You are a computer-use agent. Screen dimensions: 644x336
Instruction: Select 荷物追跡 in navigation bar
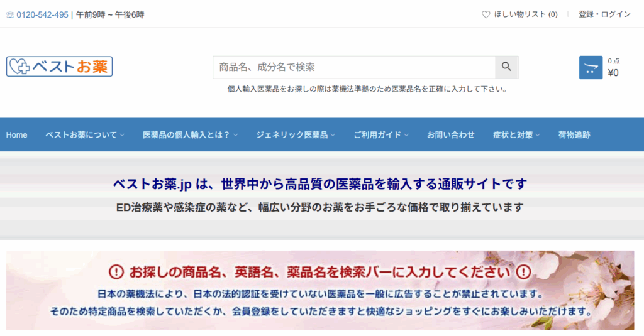[x=574, y=135]
